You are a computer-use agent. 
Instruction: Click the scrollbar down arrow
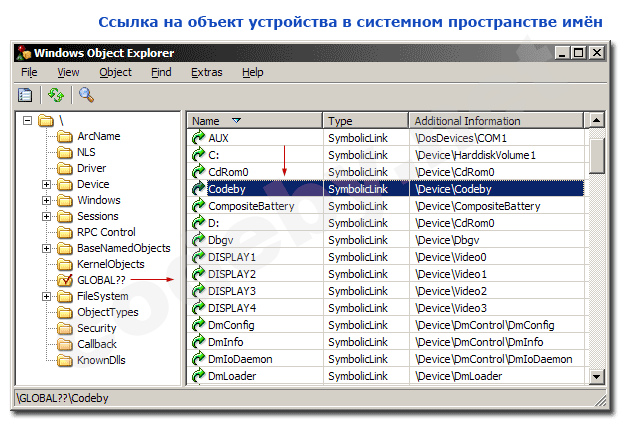(x=596, y=376)
